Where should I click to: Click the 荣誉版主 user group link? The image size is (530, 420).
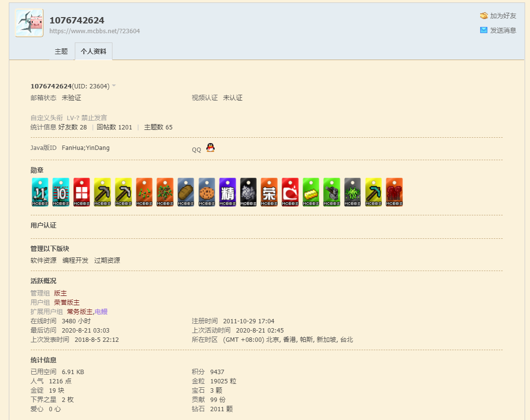click(x=66, y=302)
